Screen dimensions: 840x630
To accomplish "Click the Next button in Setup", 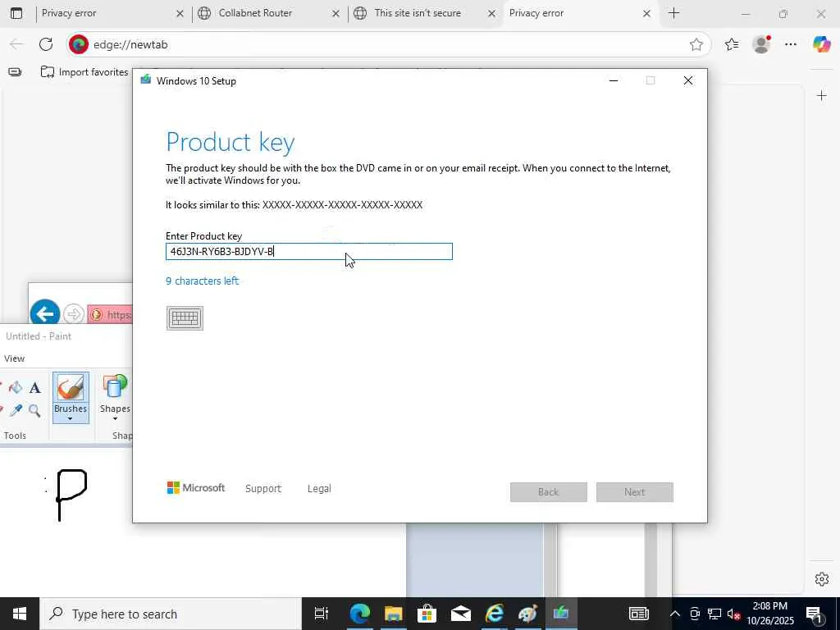I will click(635, 492).
